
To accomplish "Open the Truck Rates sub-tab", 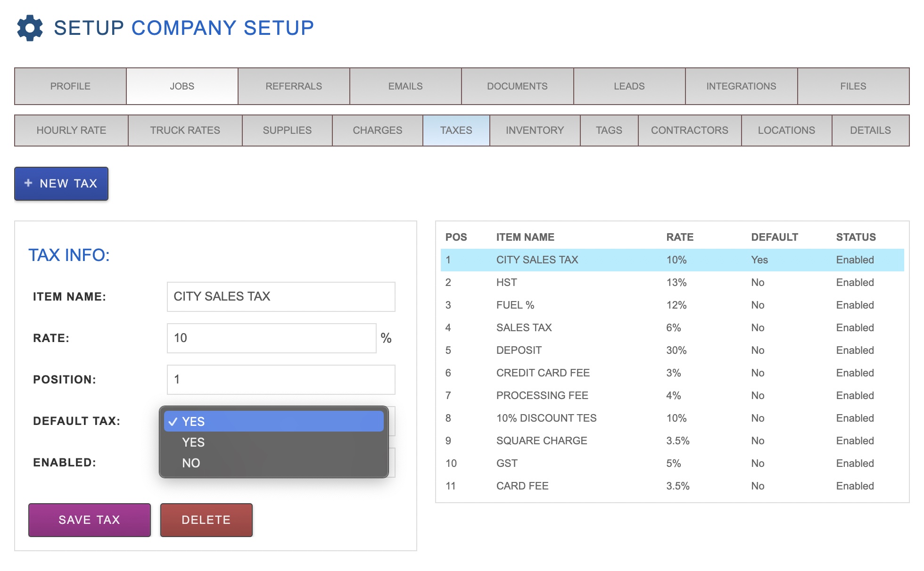I will click(x=185, y=131).
